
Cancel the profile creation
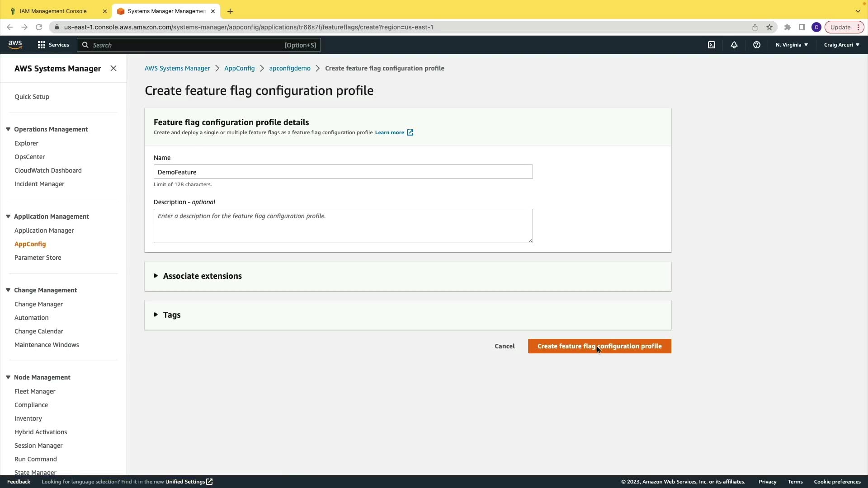pyautogui.click(x=505, y=346)
